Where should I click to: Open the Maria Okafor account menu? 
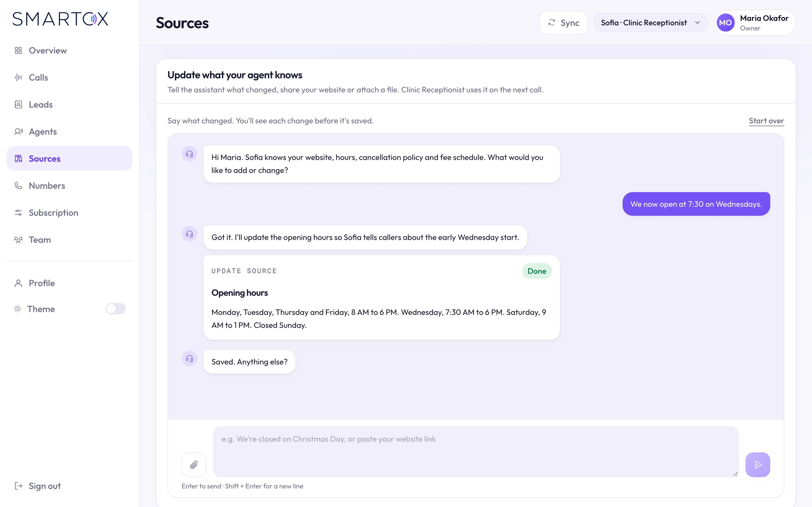pos(754,23)
